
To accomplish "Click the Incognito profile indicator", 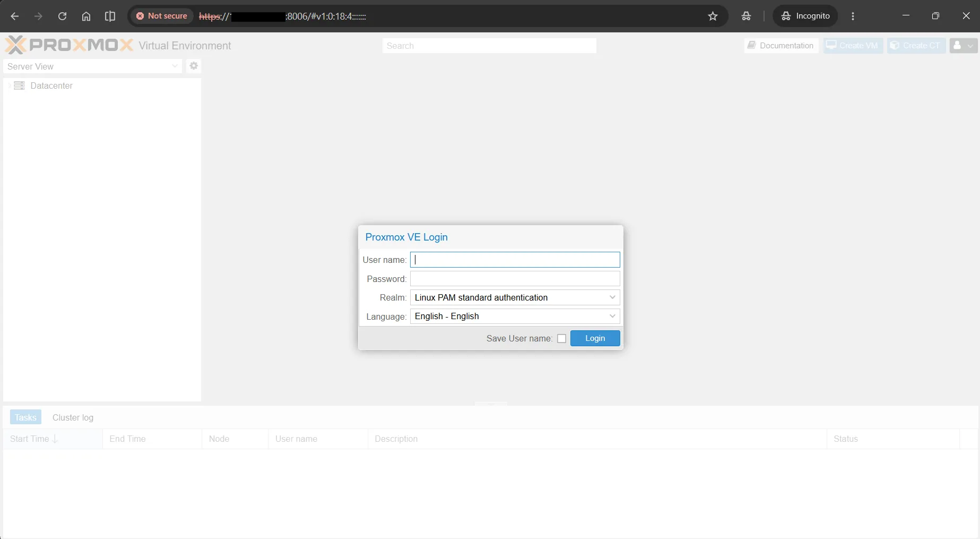I will pyautogui.click(x=805, y=16).
